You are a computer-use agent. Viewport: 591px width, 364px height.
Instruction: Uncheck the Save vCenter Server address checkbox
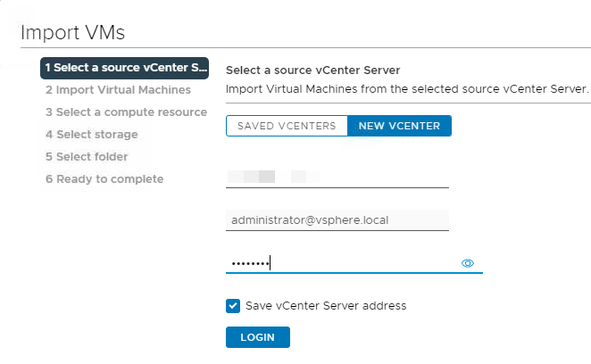[233, 306]
